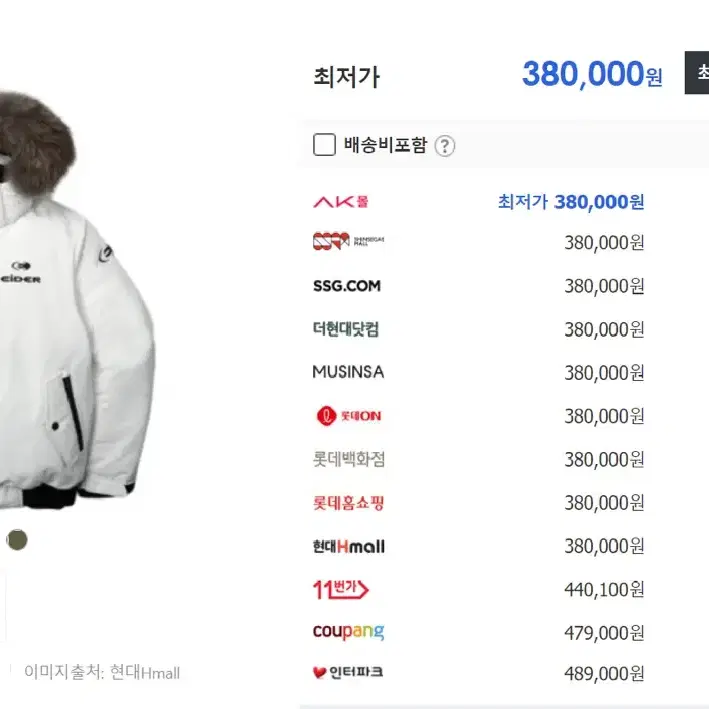Enable the 배송비포함 checkbox

(x=324, y=145)
